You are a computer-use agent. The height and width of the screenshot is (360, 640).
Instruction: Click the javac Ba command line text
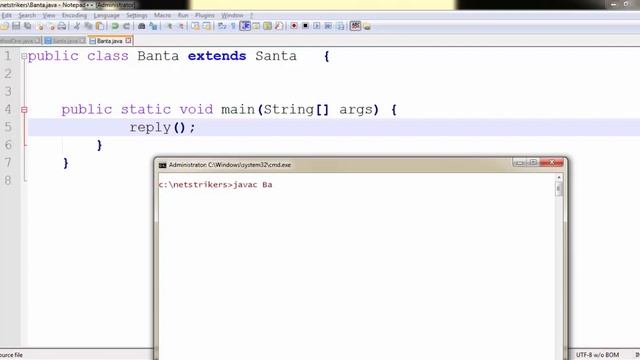point(253,184)
